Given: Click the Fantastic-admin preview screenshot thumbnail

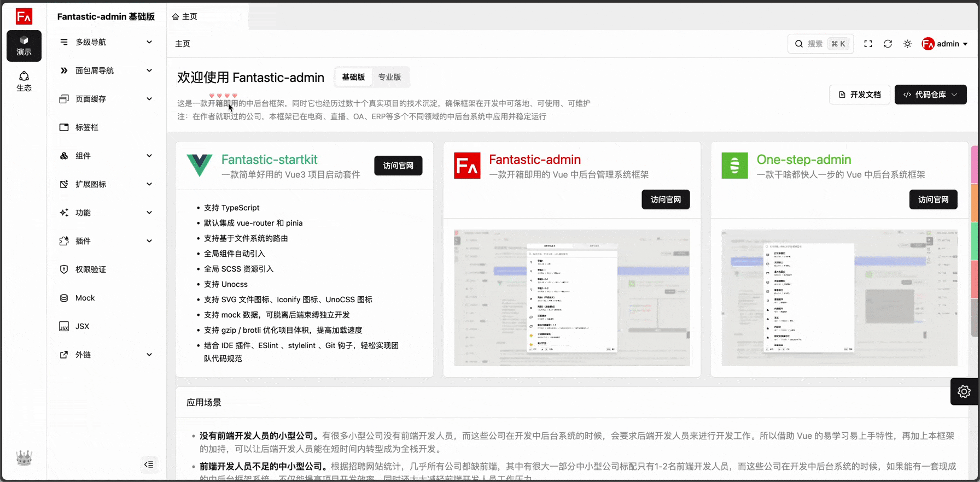Looking at the screenshot, I should click(x=571, y=297).
